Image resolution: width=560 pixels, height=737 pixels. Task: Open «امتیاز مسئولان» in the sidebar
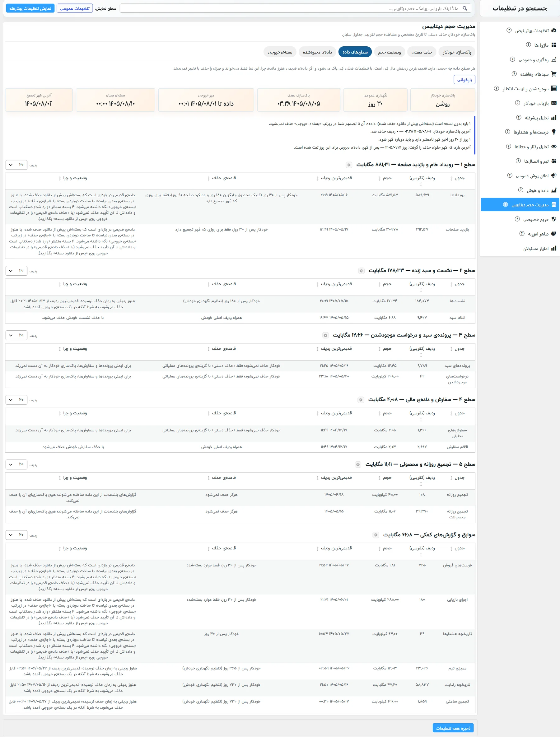coord(520,248)
